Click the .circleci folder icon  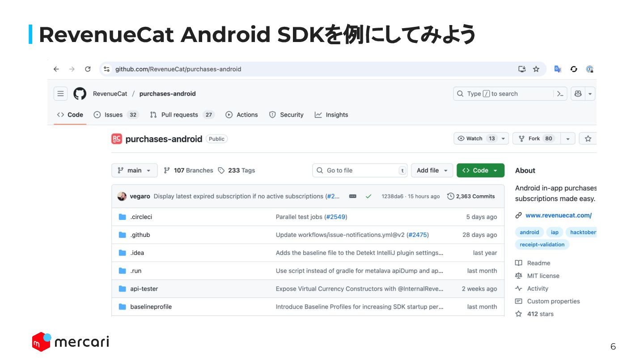(123, 217)
